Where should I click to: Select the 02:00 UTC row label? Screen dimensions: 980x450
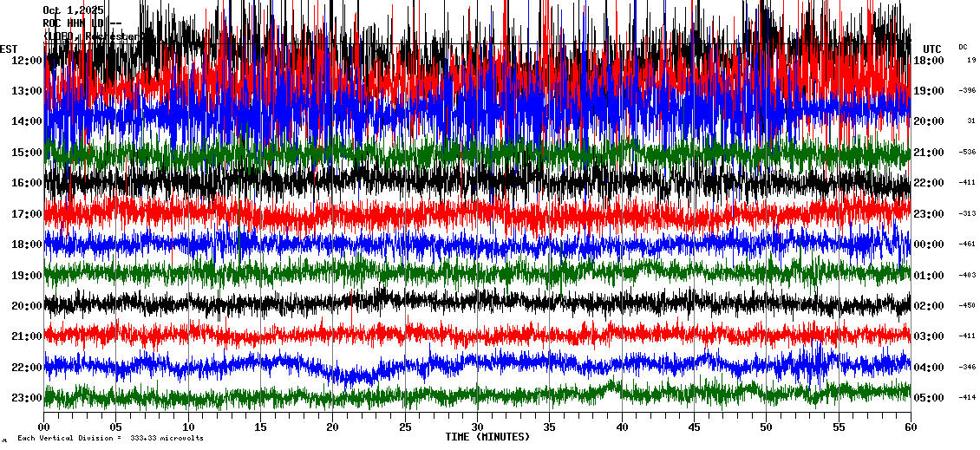[x=929, y=306]
